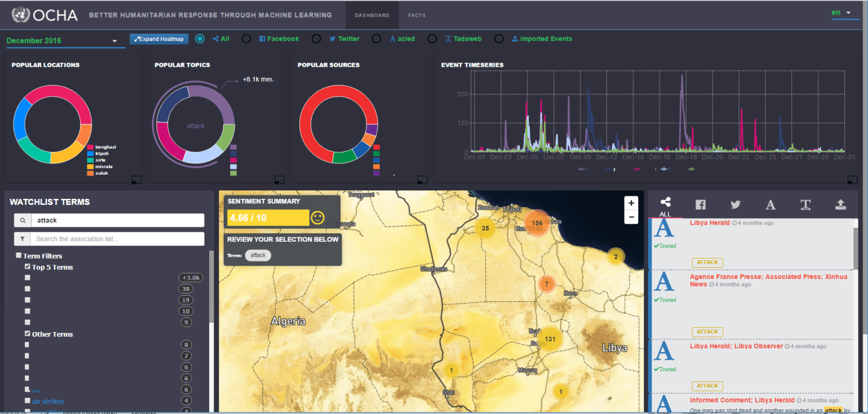Uncheck the Top 5 Terms checkbox
Screen dimensions: 868x414
[x=28, y=267]
